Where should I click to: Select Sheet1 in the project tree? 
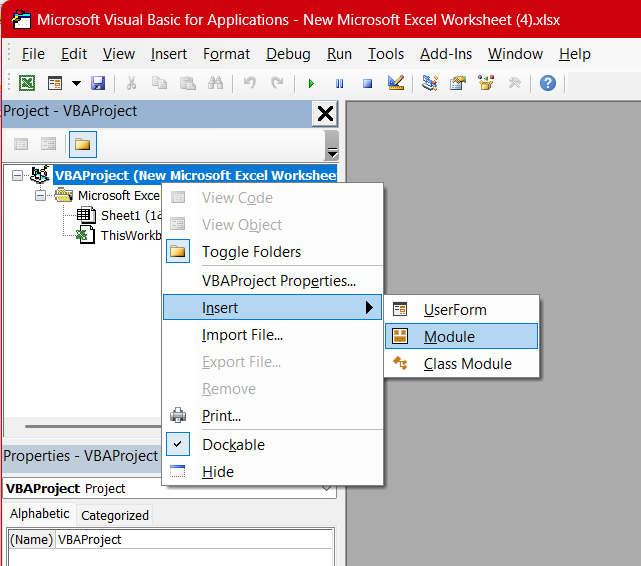pos(131,215)
